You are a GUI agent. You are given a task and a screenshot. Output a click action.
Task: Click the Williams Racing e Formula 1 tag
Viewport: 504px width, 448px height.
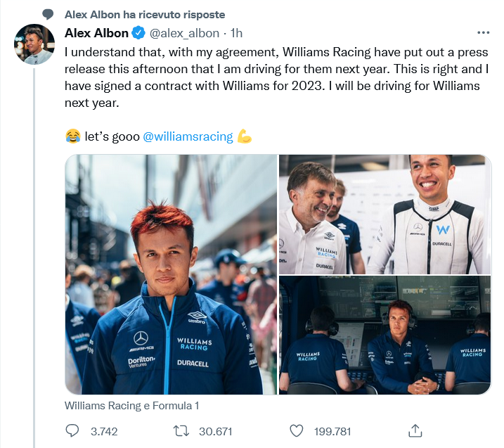tap(132, 406)
